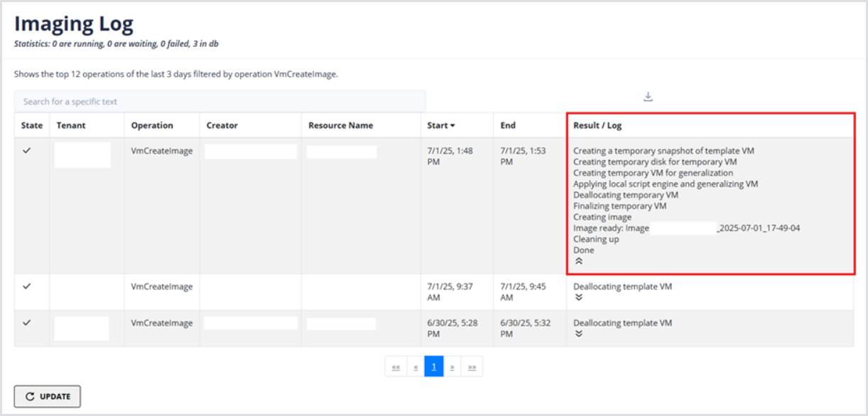The width and height of the screenshot is (868, 416).
Task: Click the success checkmark of the first row
Action: pyautogui.click(x=27, y=151)
